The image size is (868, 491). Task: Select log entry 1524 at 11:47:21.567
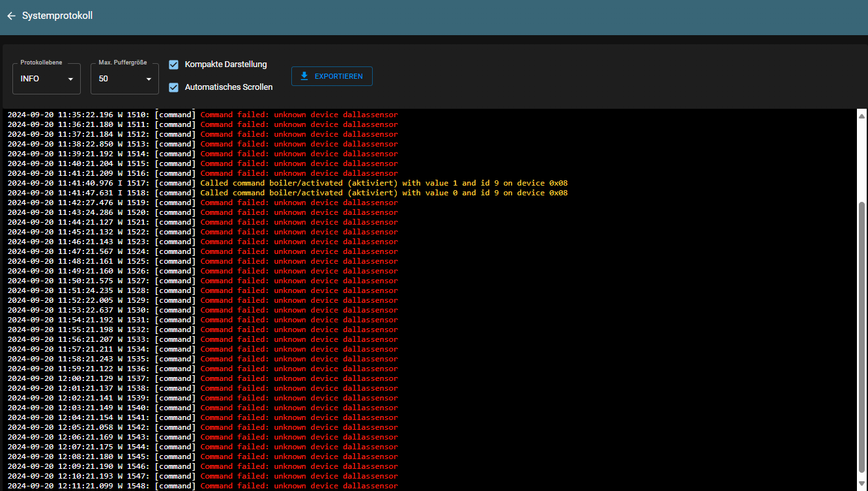[203, 251]
